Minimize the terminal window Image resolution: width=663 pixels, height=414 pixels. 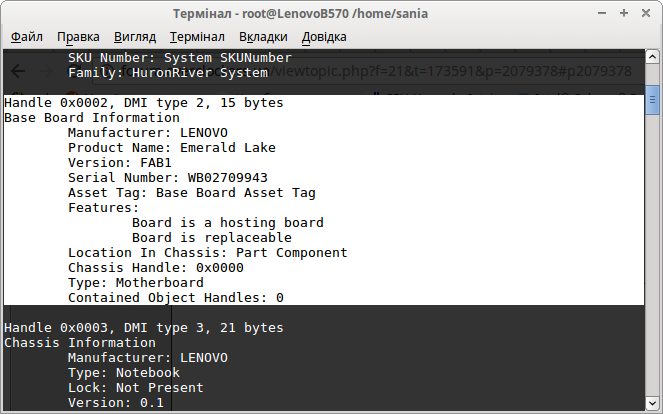602,14
